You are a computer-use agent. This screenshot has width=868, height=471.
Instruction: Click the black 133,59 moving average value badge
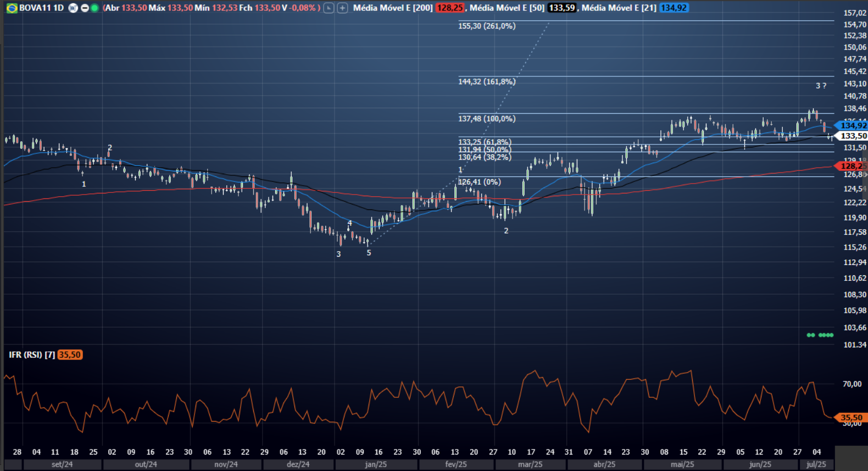(562, 8)
